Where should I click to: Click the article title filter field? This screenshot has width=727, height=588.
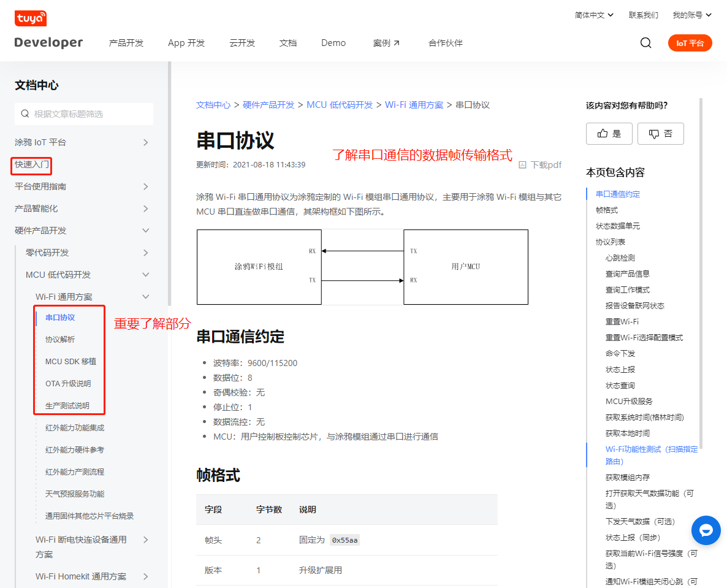[84, 114]
